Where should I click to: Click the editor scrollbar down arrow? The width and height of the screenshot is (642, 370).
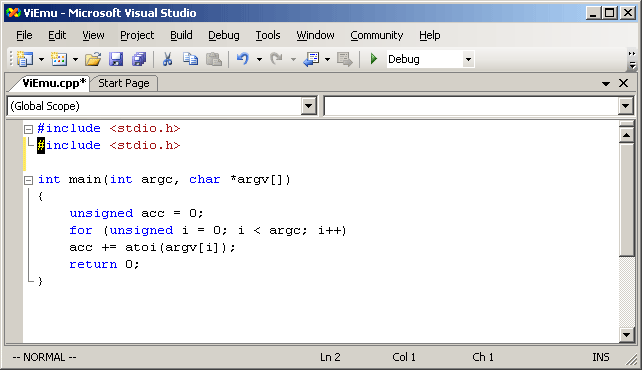click(x=626, y=335)
